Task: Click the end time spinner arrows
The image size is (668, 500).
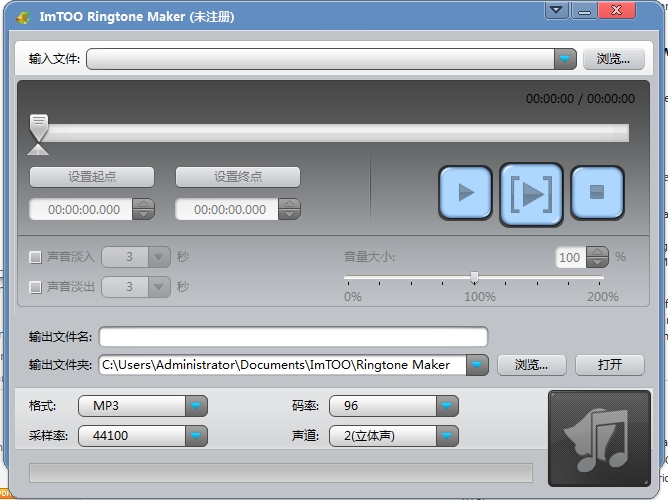Action: (x=290, y=210)
